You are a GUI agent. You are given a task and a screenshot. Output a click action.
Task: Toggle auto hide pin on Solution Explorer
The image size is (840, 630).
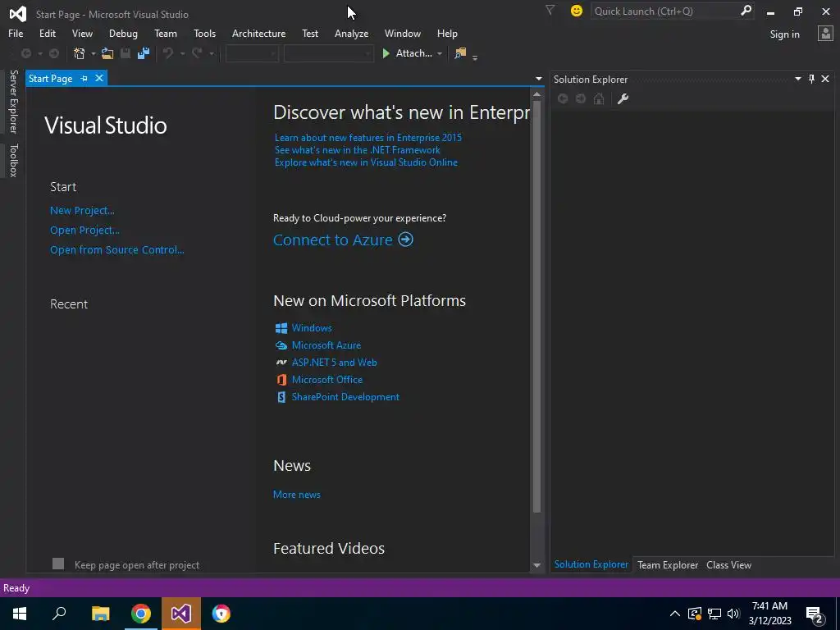811,79
